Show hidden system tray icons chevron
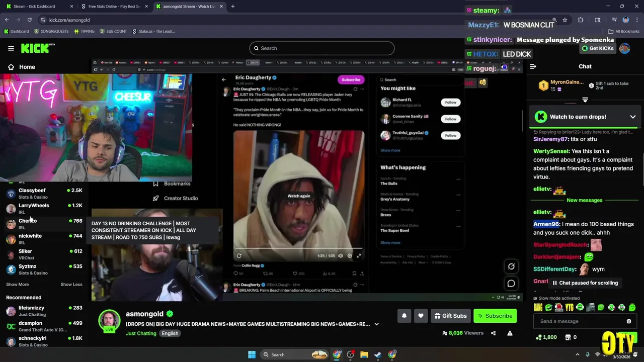Image resolution: width=644 pixels, height=362 pixels. [578, 354]
